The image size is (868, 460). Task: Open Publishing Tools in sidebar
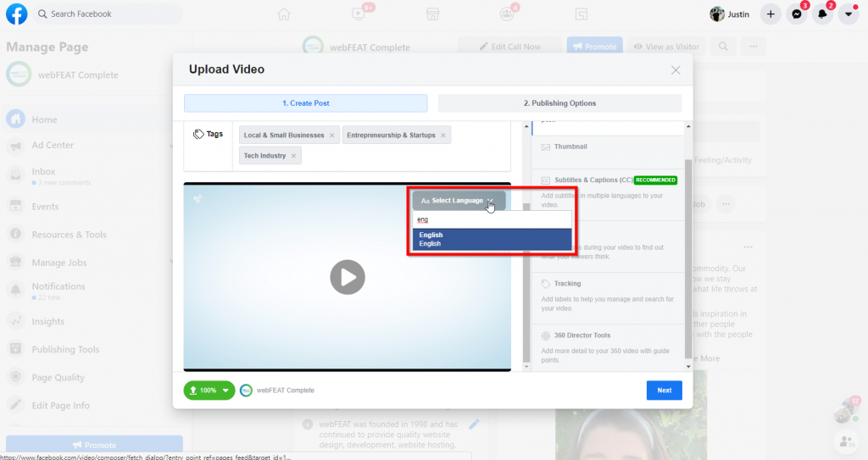pyautogui.click(x=65, y=349)
